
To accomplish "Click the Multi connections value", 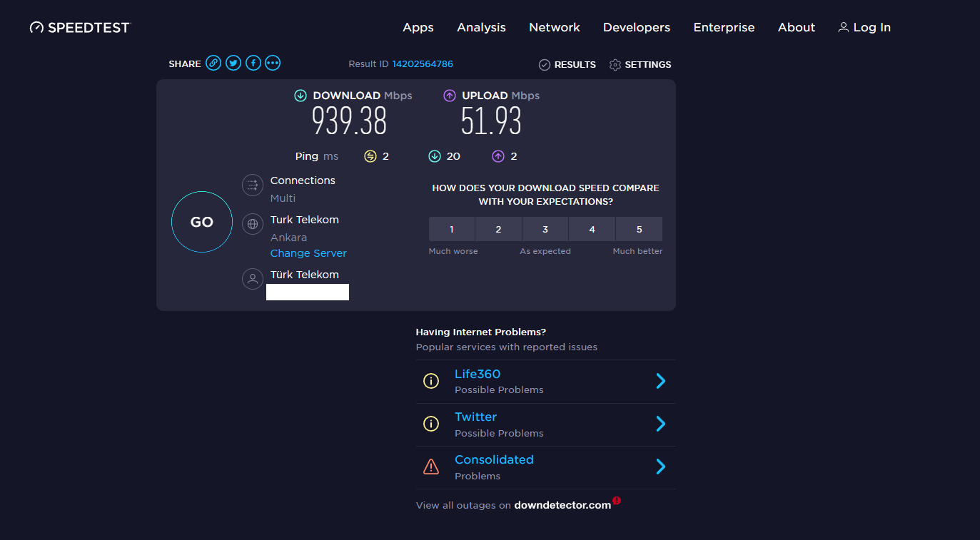I will 283,198.
